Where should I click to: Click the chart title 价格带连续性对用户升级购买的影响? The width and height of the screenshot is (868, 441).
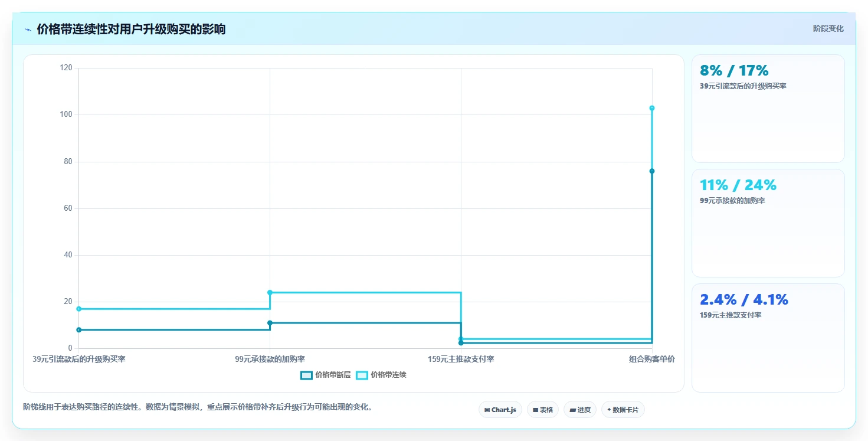coord(131,29)
